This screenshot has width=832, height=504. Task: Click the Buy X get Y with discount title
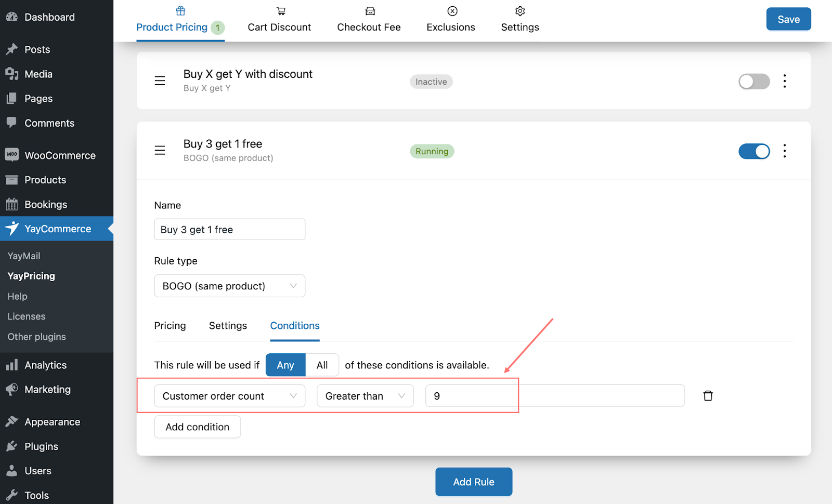tap(248, 74)
